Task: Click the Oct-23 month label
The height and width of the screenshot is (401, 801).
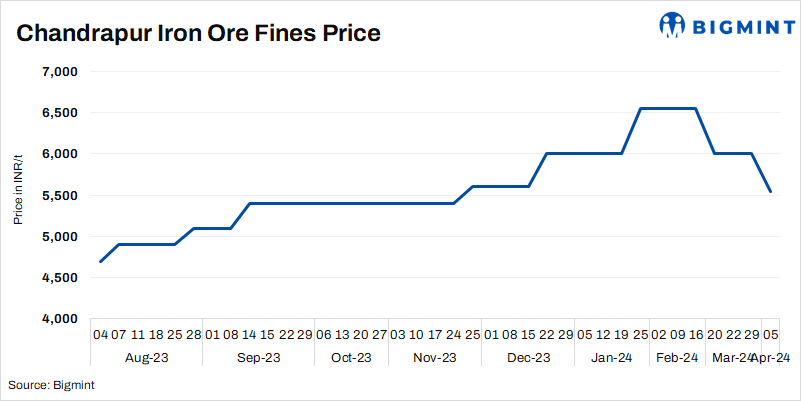Action: click(350, 357)
